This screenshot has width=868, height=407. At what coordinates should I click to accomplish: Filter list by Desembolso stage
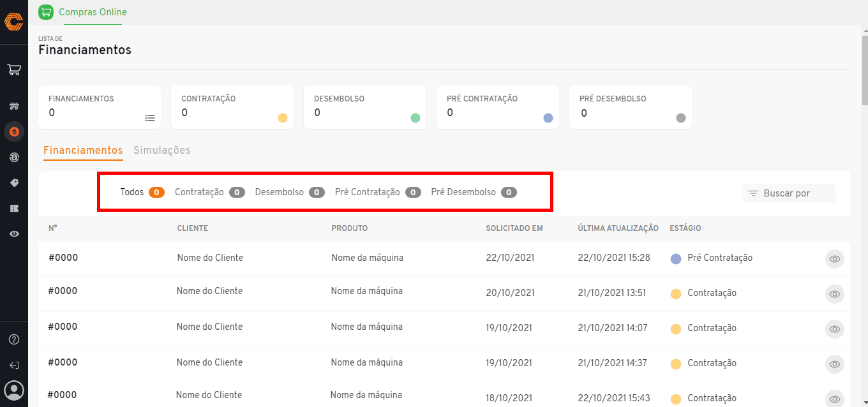click(x=290, y=192)
